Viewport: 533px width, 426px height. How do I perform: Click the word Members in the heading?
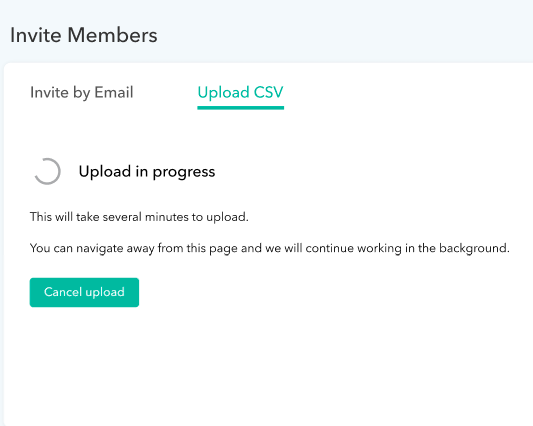113,35
